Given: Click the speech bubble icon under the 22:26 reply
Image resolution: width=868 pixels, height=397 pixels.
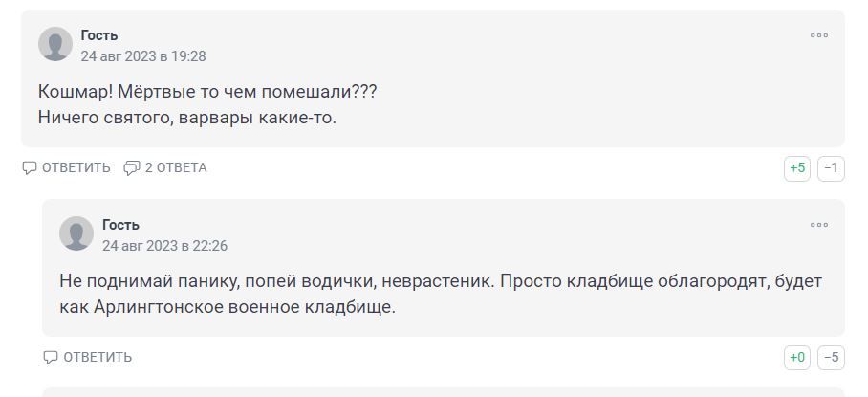Looking at the screenshot, I should pyautogui.click(x=51, y=358).
